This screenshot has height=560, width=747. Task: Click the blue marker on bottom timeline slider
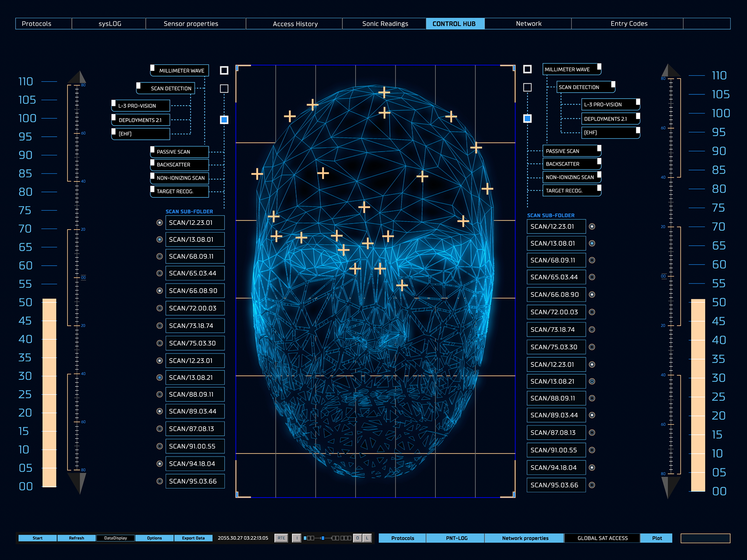pos(323,538)
